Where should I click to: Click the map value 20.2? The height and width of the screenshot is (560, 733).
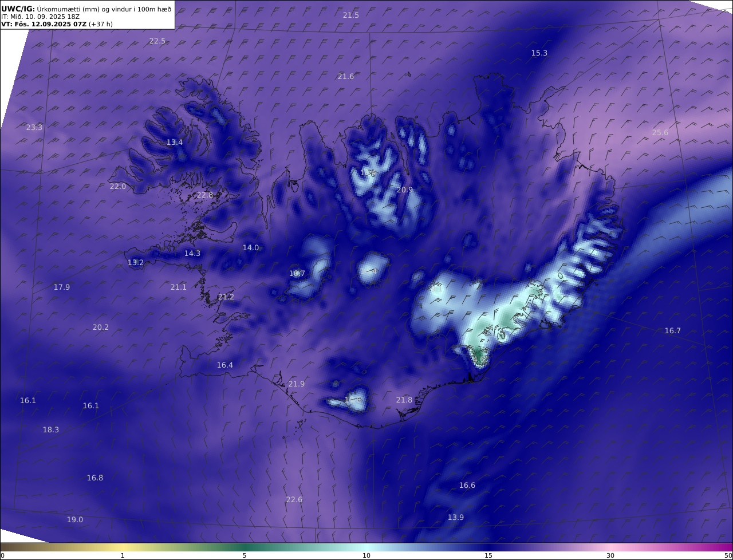[x=101, y=327]
